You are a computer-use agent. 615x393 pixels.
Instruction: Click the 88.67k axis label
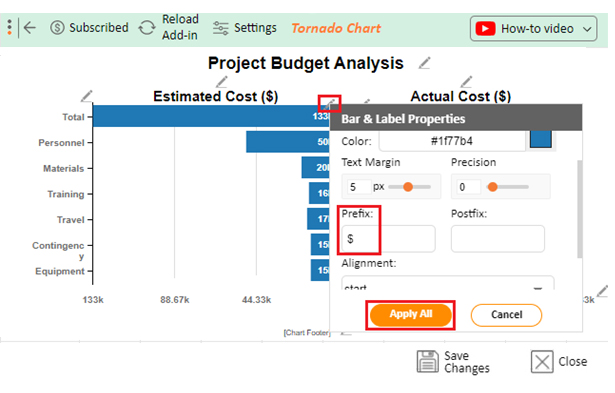(175, 300)
